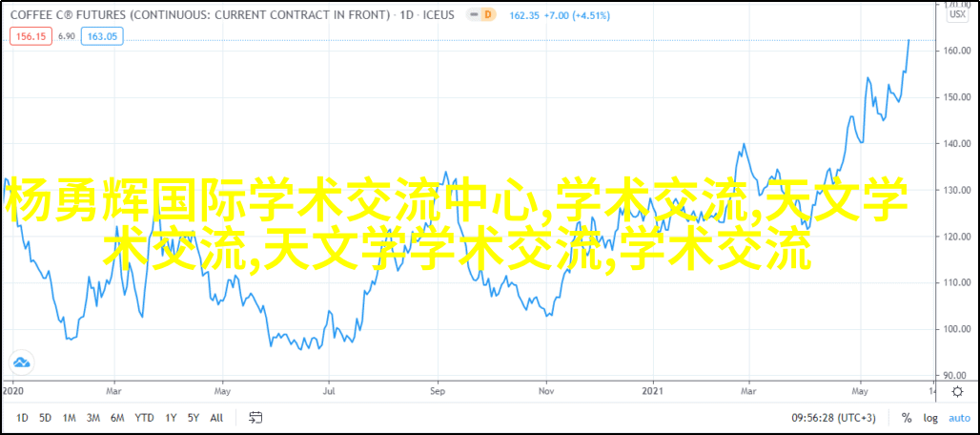Switch to the 5D time range
980x435 pixels.
46,418
